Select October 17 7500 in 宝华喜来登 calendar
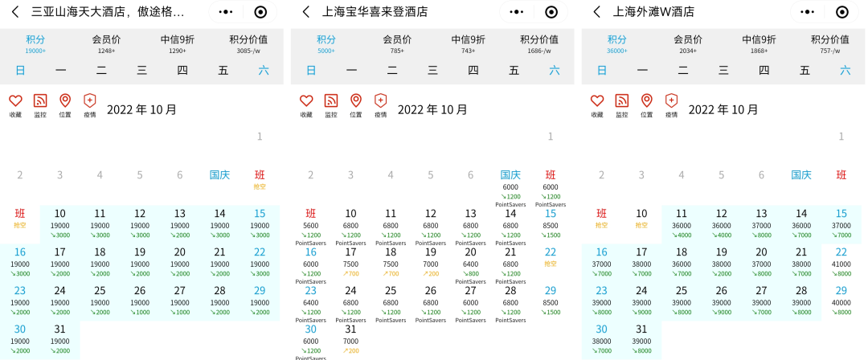The height and width of the screenshot is (360, 868). [350, 263]
